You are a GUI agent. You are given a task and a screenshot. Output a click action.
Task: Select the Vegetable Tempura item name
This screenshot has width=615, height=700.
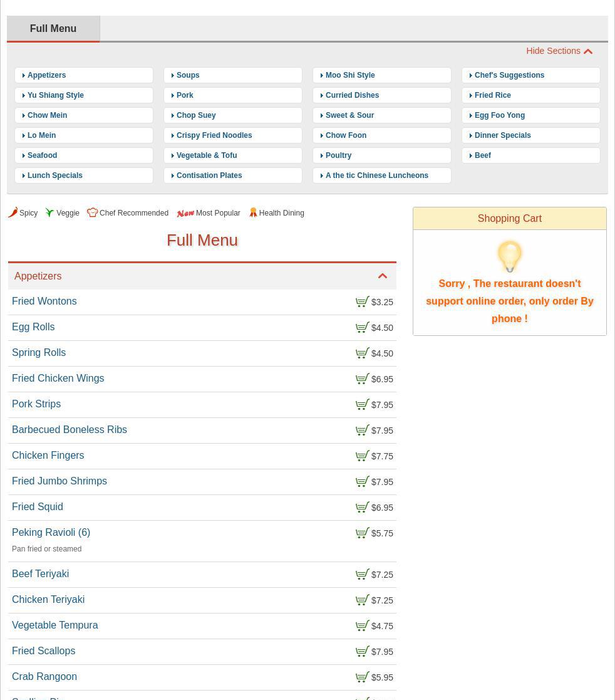click(54, 625)
